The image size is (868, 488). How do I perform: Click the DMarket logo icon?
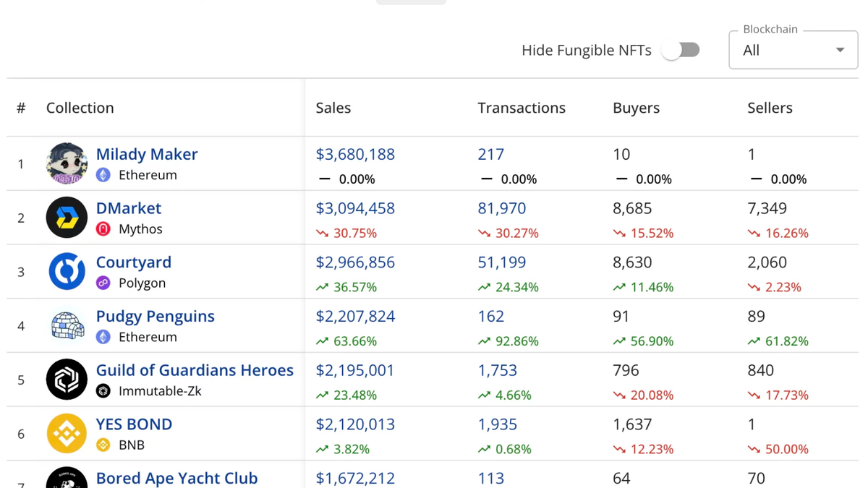(x=67, y=218)
